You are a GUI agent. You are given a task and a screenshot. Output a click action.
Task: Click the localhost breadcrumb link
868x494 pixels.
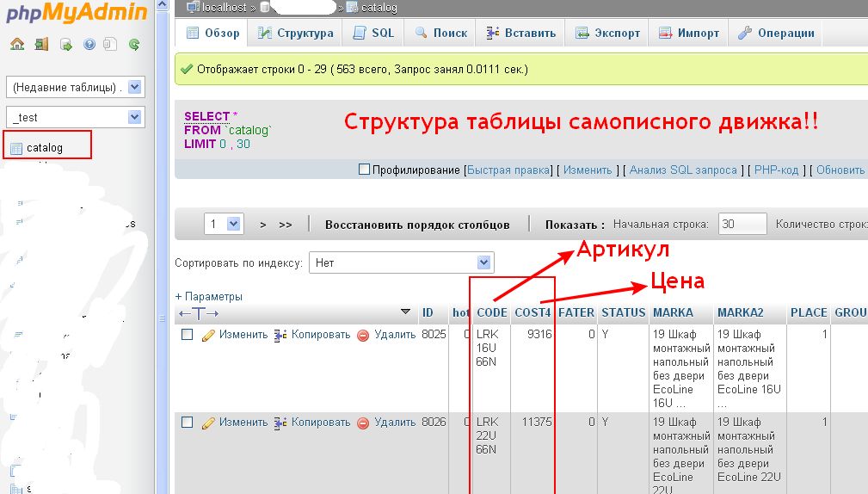click(x=225, y=7)
